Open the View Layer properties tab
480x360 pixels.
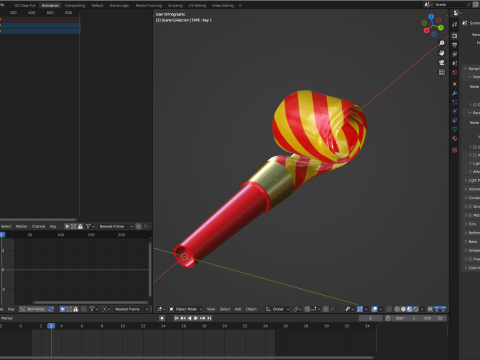click(x=455, y=54)
